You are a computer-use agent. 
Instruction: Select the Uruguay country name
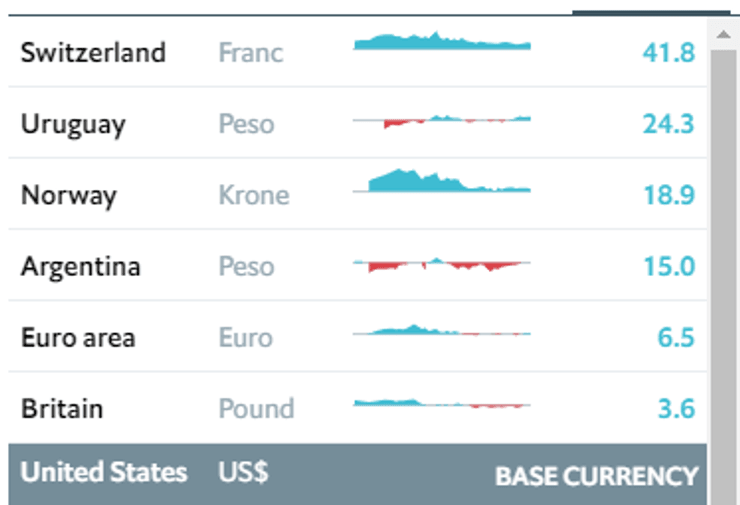[73, 124]
